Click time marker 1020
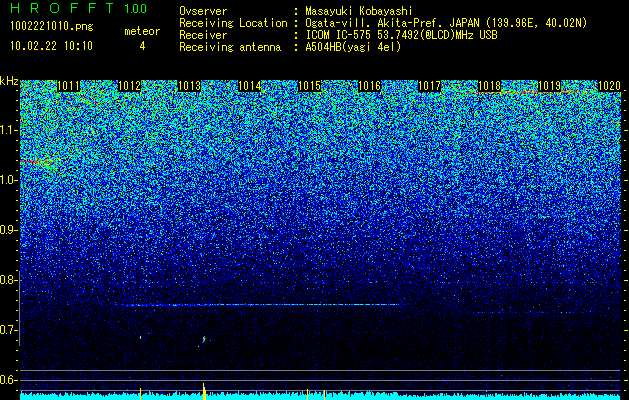Screen dimensions: 629x400 (609, 86)
